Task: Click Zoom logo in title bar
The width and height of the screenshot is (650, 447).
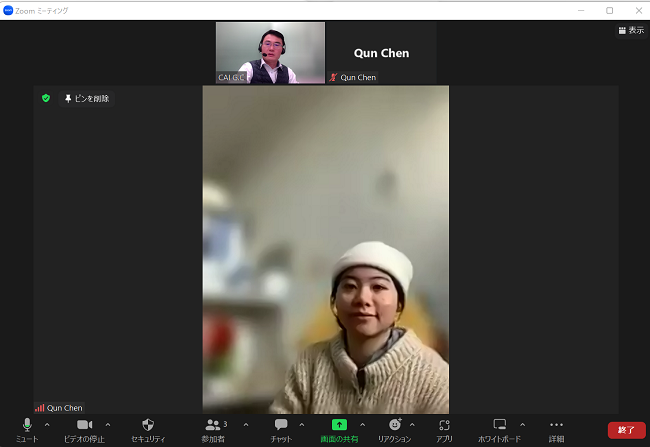Action: [x=8, y=10]
